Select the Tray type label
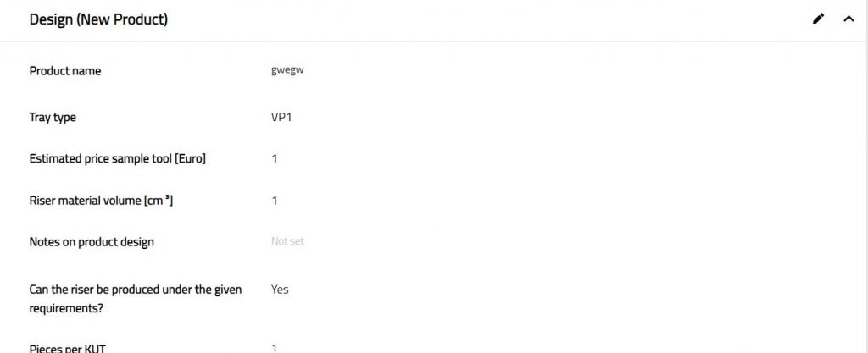Image resolution: width=868 pixels, height=353 pixels. click(53, 118)
